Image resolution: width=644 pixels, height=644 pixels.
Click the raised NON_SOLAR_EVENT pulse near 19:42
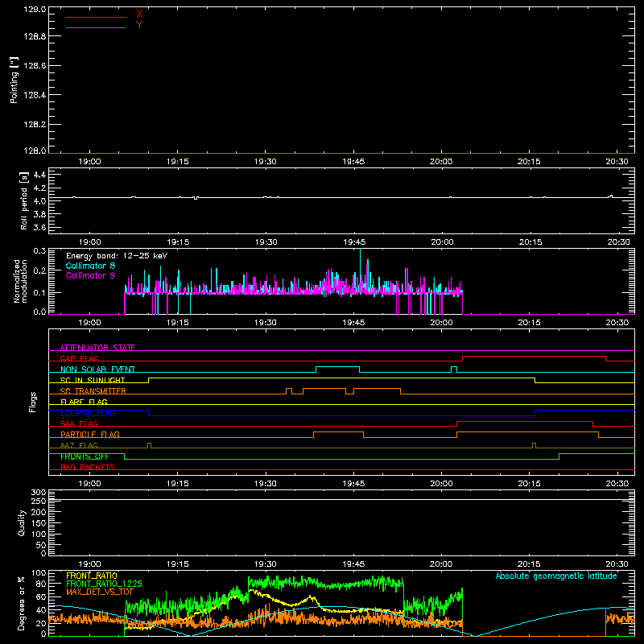coord(337,367)
